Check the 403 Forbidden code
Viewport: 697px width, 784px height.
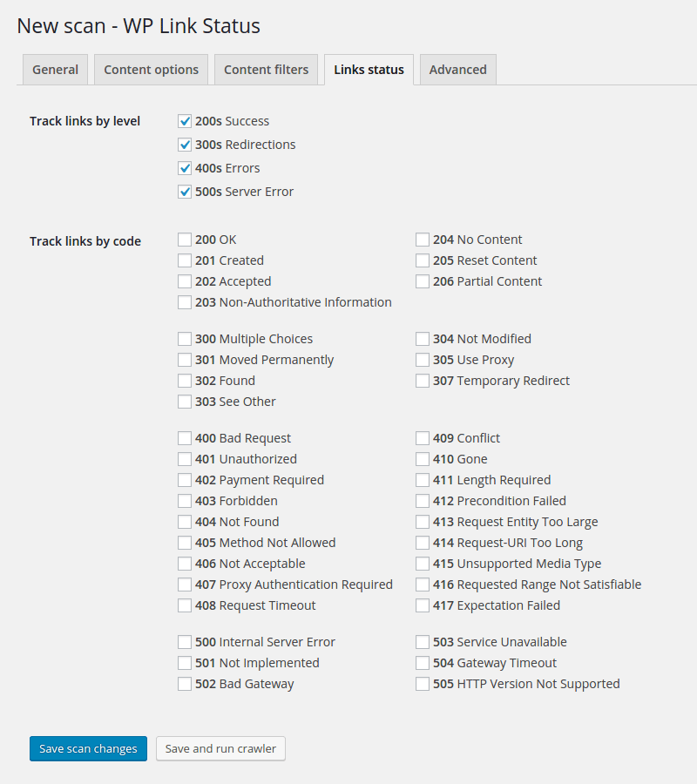[184, 501]
